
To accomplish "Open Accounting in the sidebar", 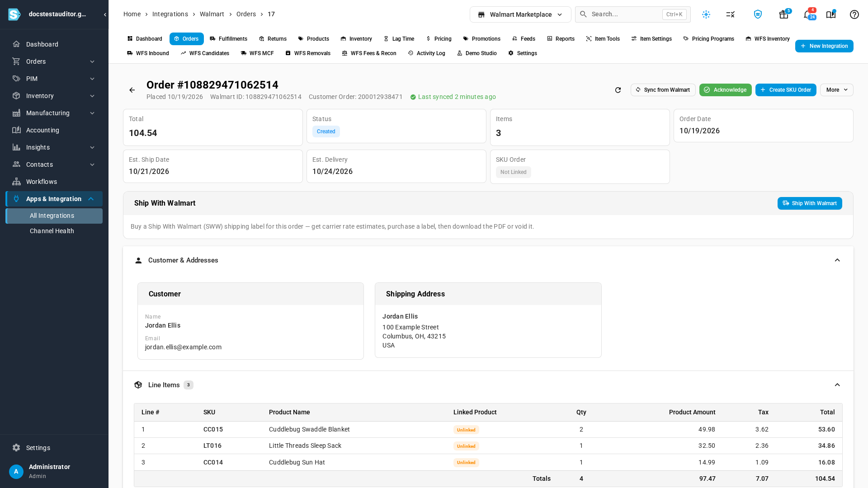I will pyautogui.click(x=54, y=130).
